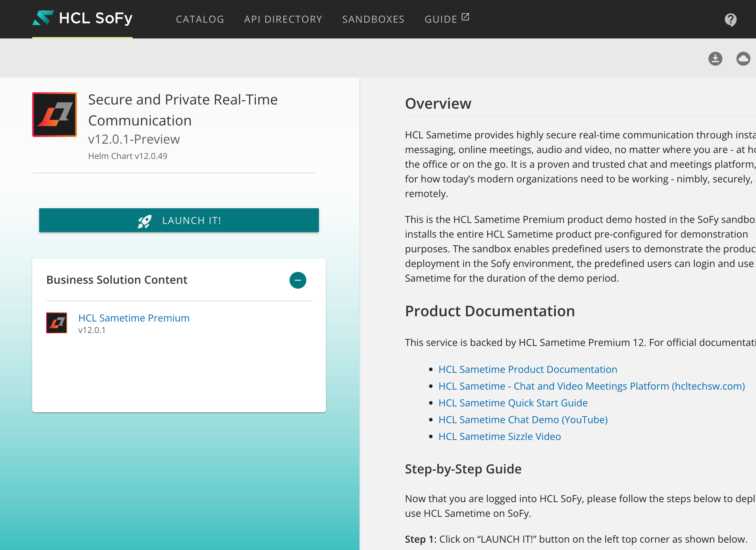Click the rocket icon on Launch button
The image size is (756, 550).
click(144, 221)
